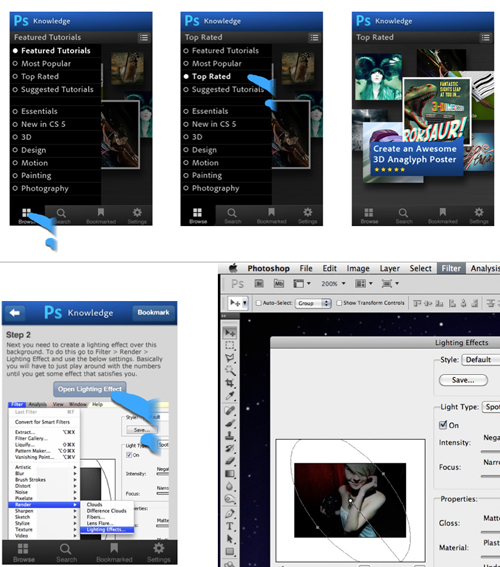Tap the teal-faced woman thumbnail on Top Rated screen
Viewport: 500px width, 567px height.
379,77
